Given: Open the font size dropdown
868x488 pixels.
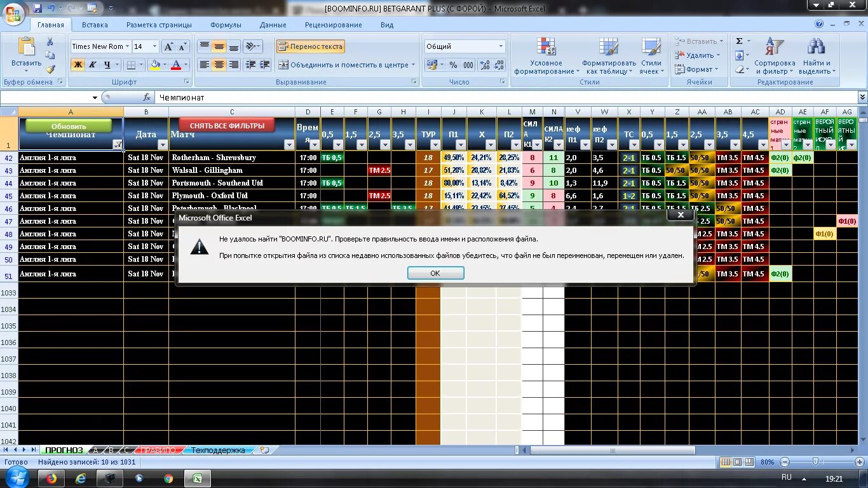Looking at the screenshot, I should [154, 46].
